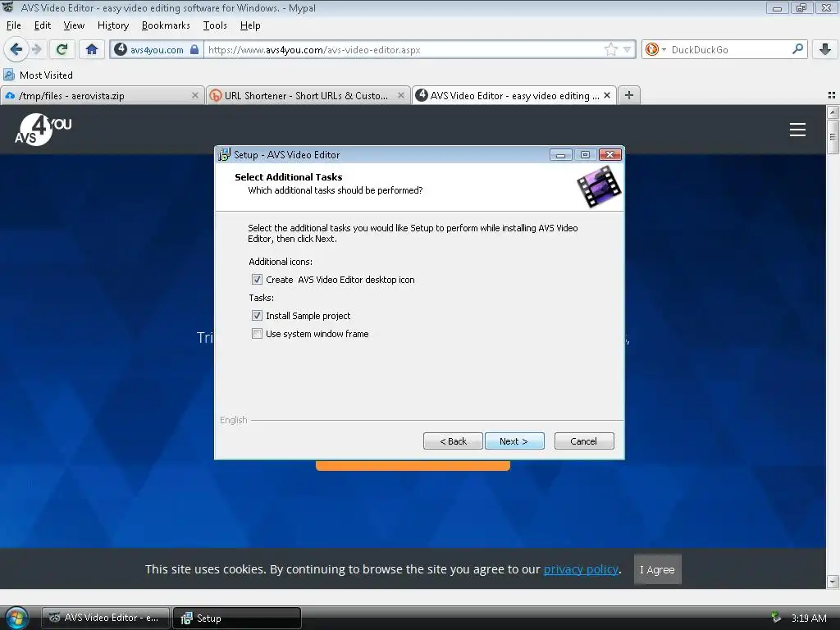
Task: Cancel the AVS Video Editor setup
Action: point(584,441)
